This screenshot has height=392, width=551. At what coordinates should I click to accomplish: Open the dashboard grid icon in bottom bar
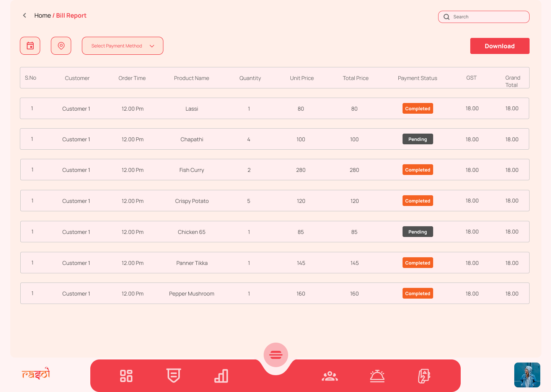coord(126,376)
